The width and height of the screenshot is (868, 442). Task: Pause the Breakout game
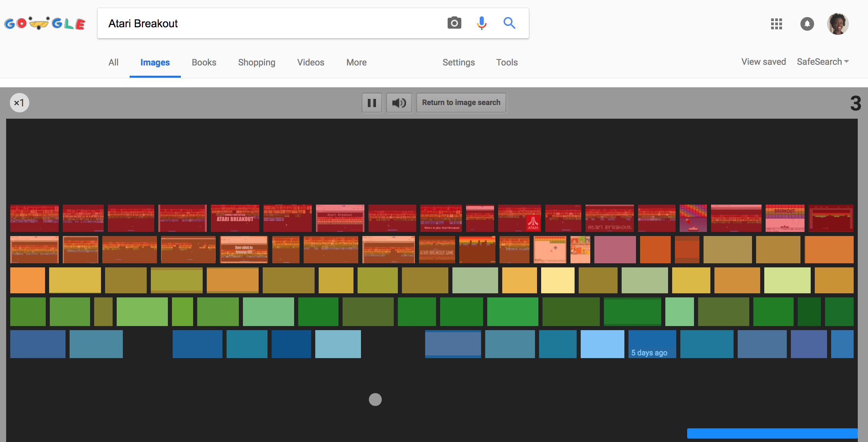(x=372, y=103)
